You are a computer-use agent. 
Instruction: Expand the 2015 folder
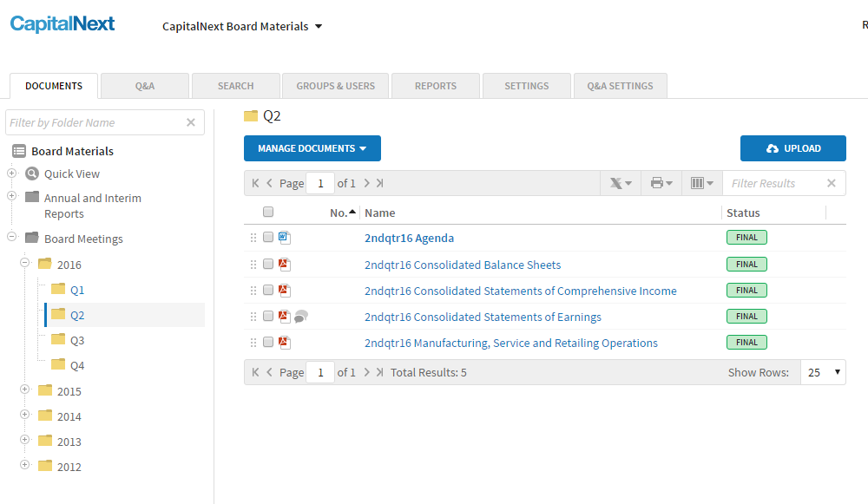click(x=23, y=391)
